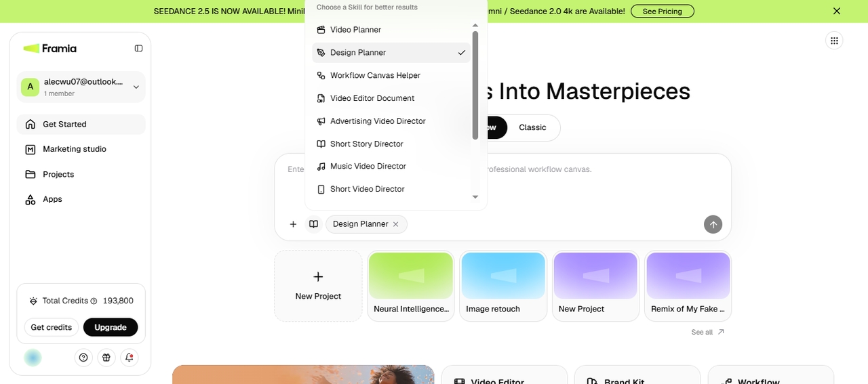Select the Video Planner skill

[391, 30]
